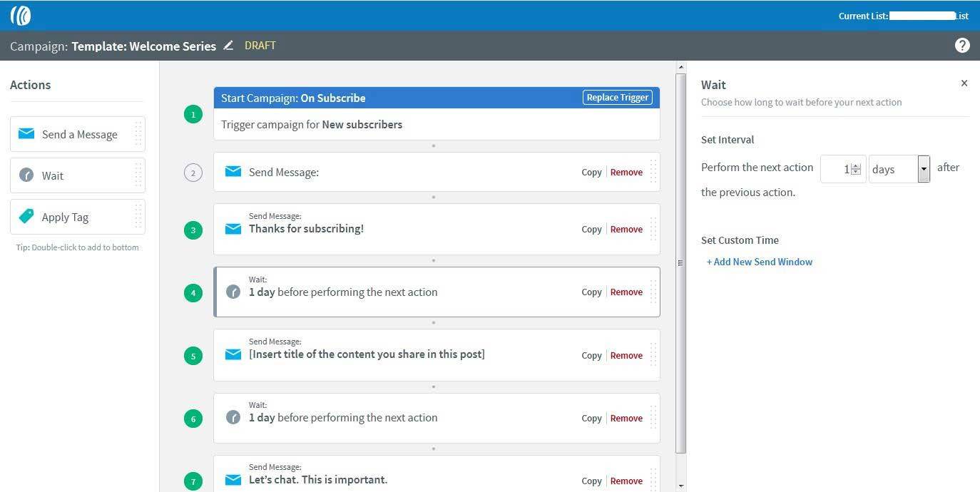
Task: Click the clock icon on Wait action
Action: 26,175
